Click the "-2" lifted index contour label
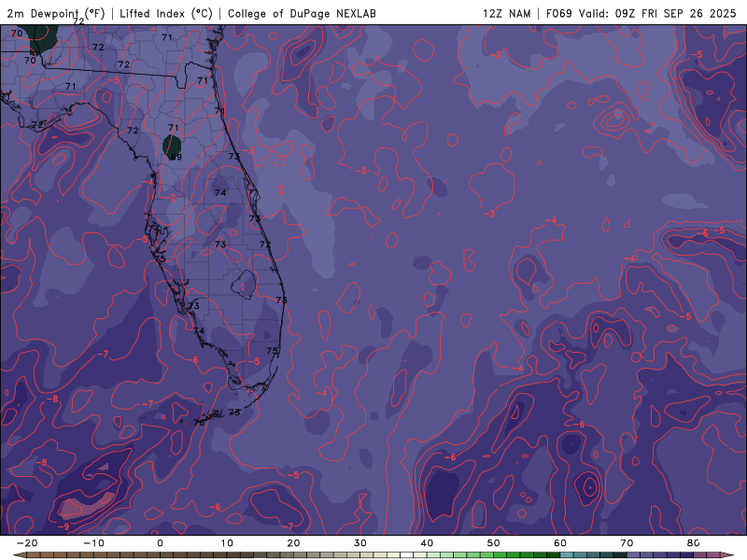Image resolution: width=747 pixels, height=560 pixels. click(170, 197)
